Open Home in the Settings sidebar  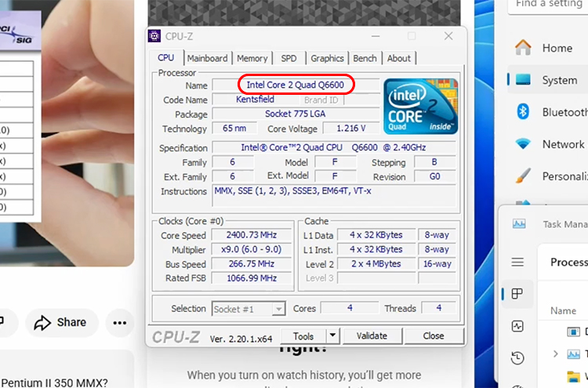[547, 48]
